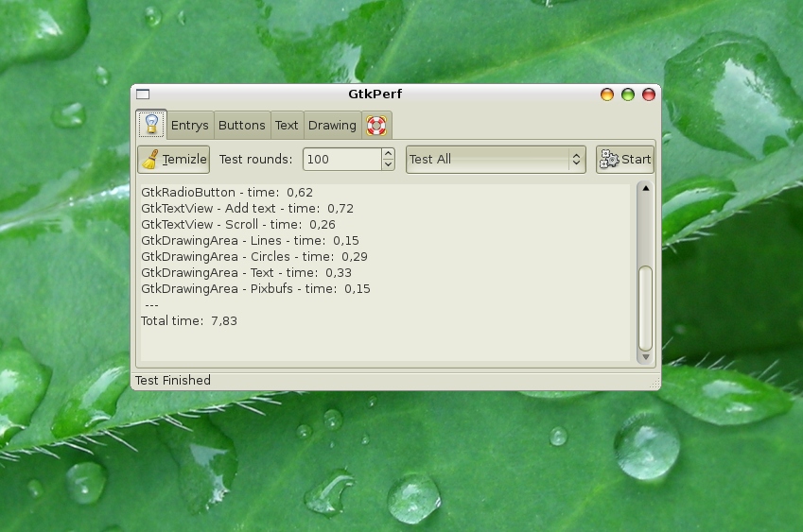The image size is (803, 532).
Task: Switch to the Text tab
Action: pos(287,126)
